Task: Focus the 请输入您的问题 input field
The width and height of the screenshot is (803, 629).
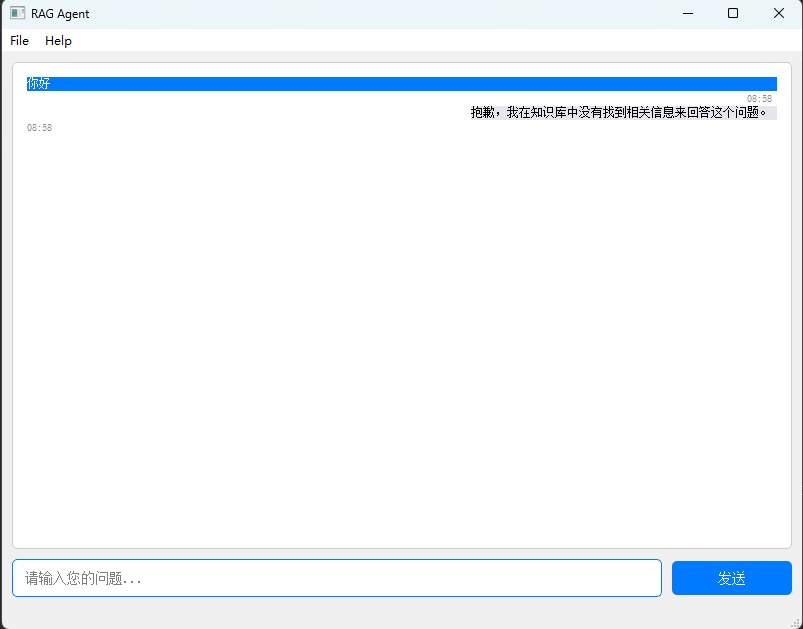Action: point(337,578)
